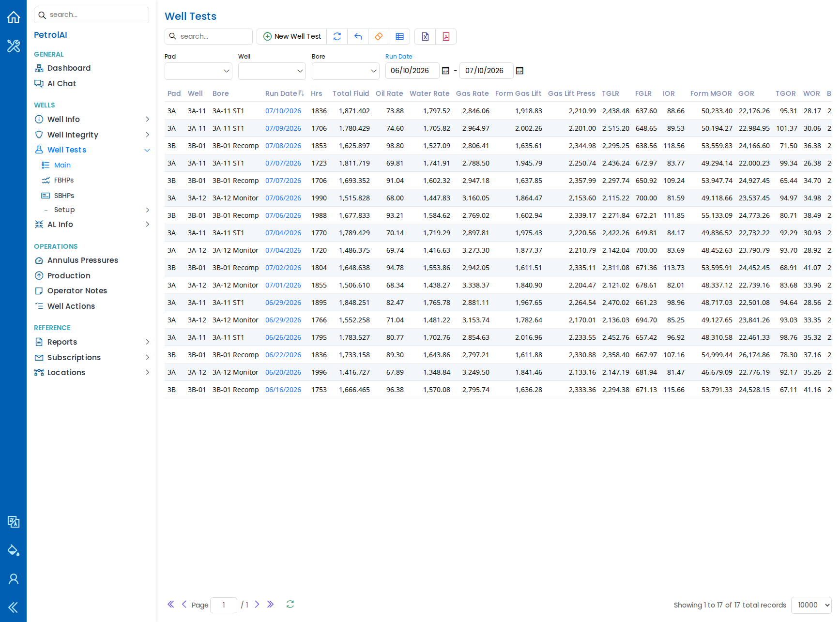
Task: Click New Well Test button
Action: [292, 36]
